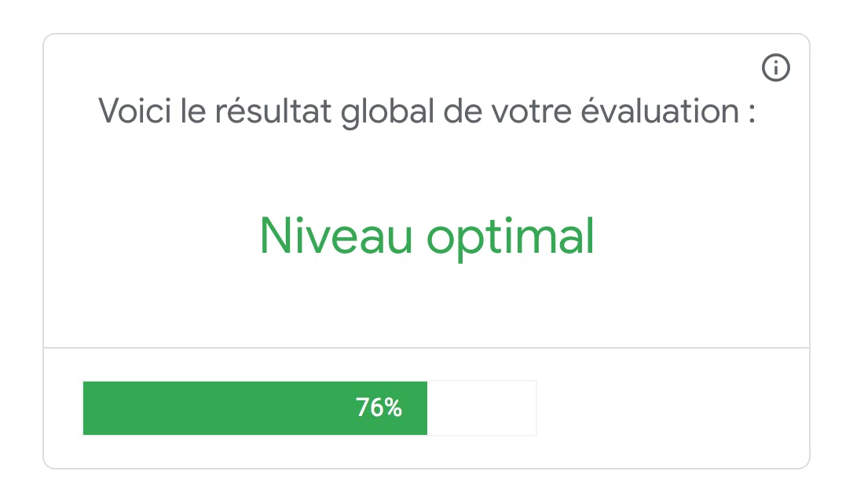Click the information badge above 'Voici le résultat'

pyautogui.click(x=777, y=68)
